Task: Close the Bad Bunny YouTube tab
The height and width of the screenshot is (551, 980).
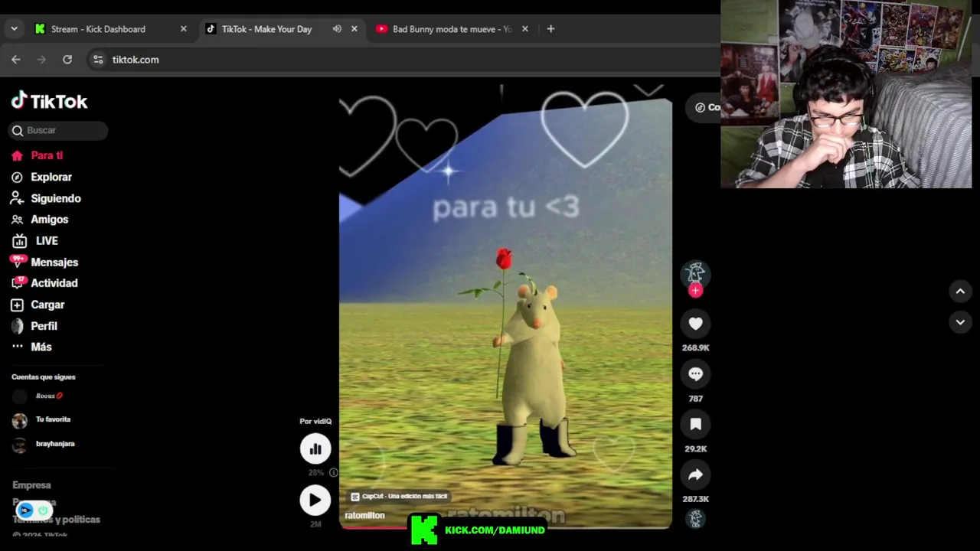Action: click(524, 29)
